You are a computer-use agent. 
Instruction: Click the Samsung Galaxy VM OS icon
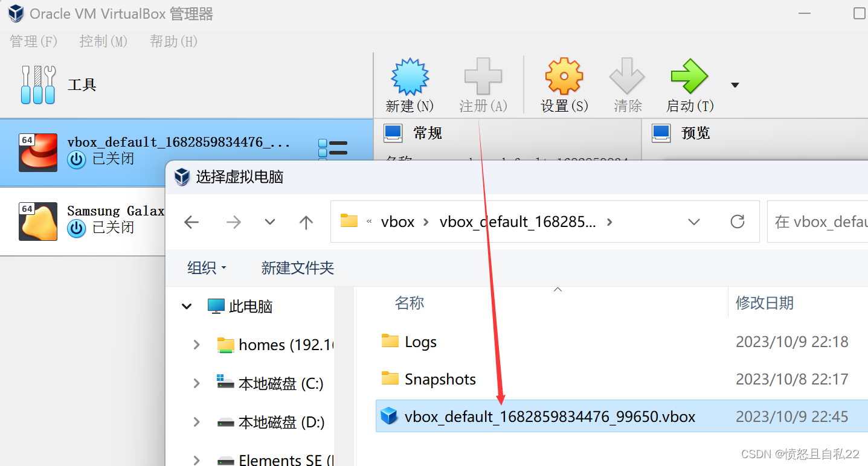[x=38, y=221]
